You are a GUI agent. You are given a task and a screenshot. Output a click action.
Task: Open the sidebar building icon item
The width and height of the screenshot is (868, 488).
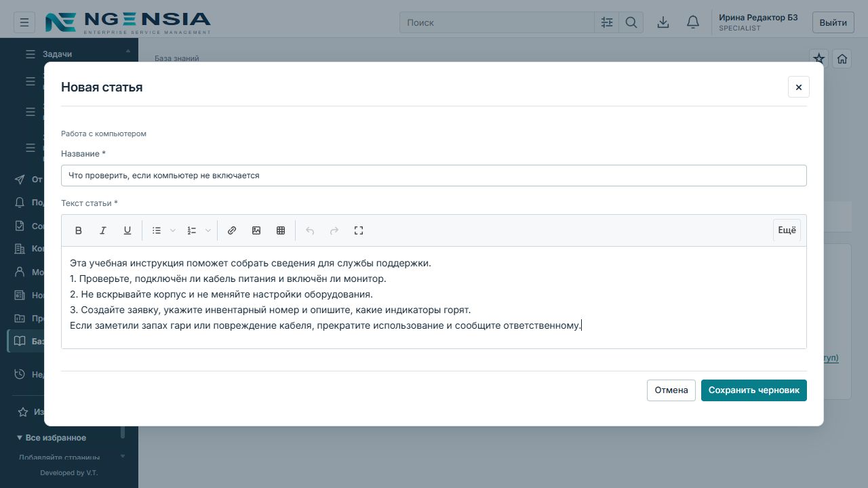click(x=20, y=249)
